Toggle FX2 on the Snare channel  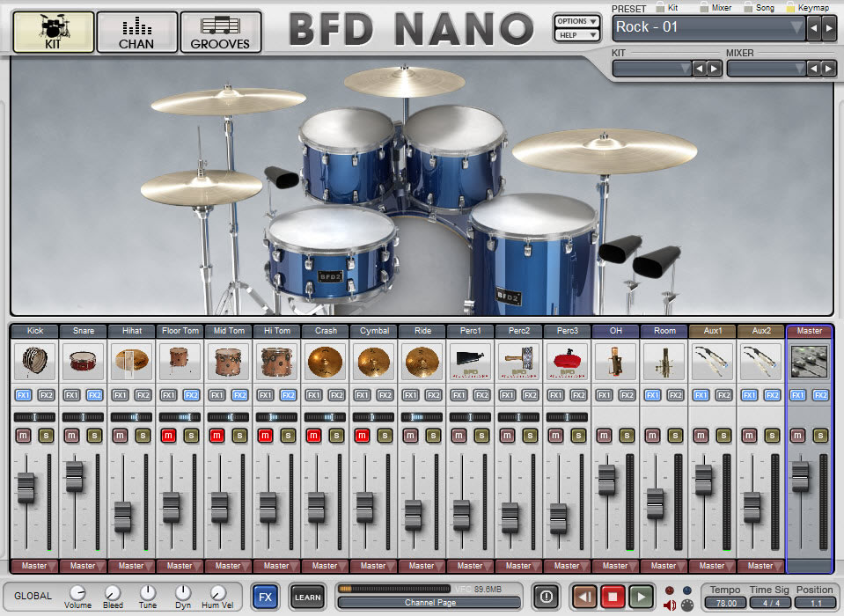coord(95,395)
